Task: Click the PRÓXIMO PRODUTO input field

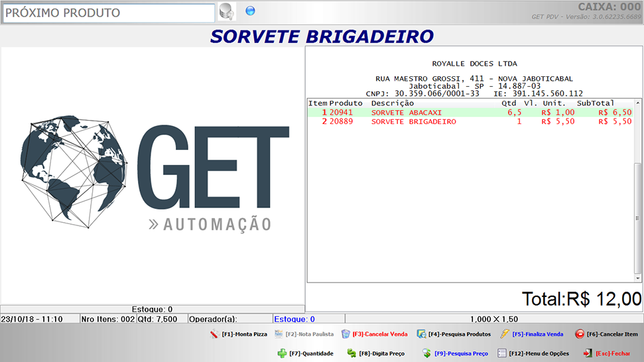Action: 109,13
